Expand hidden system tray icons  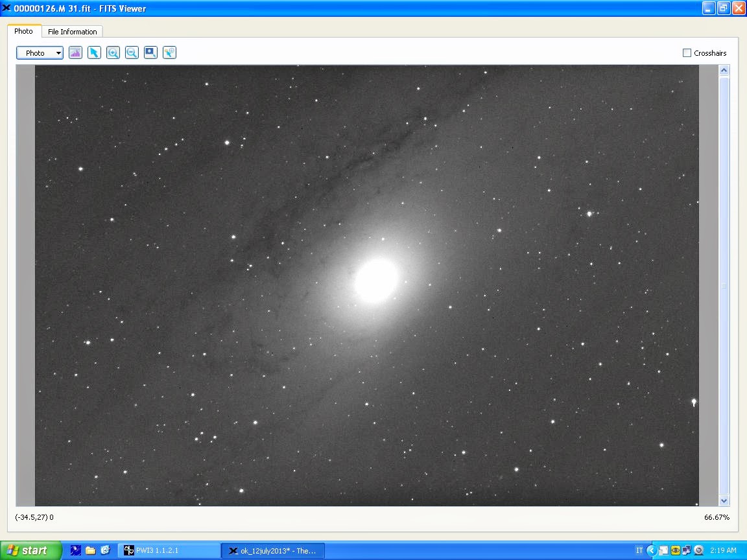point(652,550)
